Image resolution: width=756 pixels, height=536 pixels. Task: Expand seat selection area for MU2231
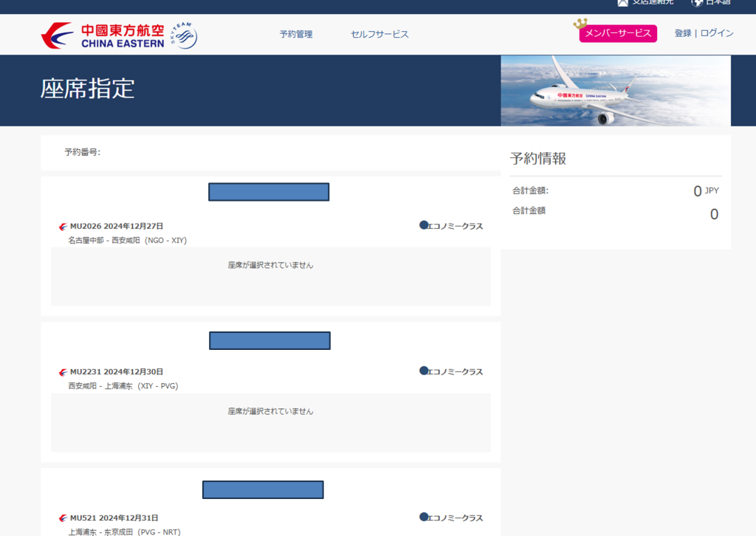click(x=270, y=422)
